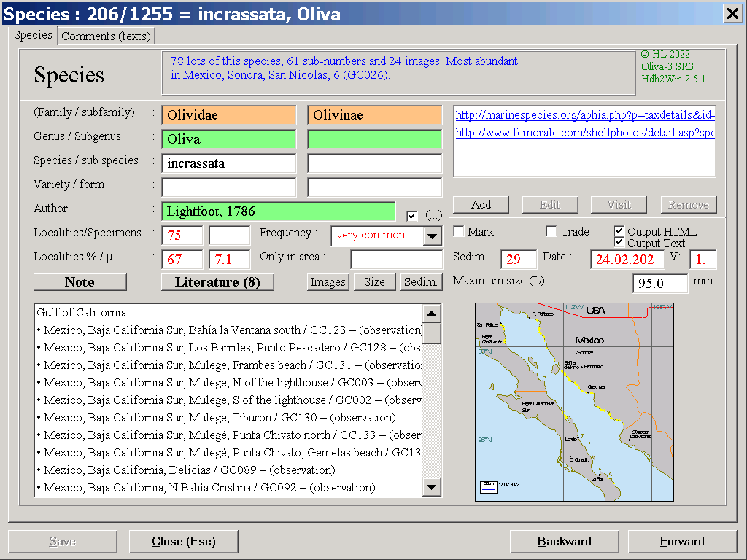Go Forward to next species
The width and height of the screenshot is (747, 560).
682,541
